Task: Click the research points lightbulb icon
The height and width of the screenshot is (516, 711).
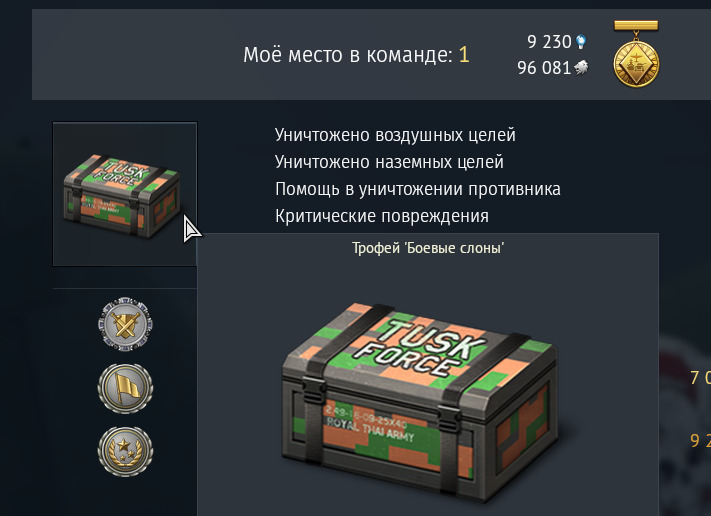Action: [581, 42]
